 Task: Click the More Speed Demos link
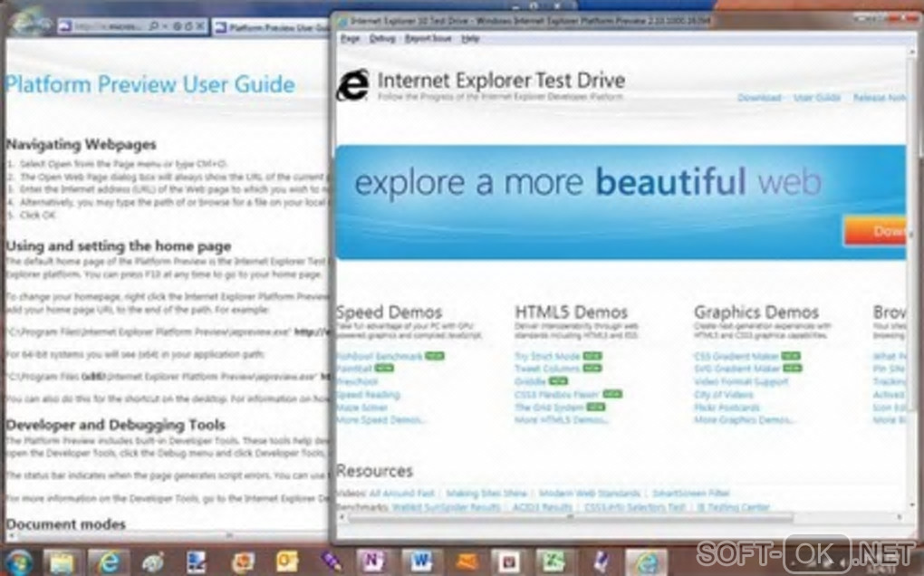coord(380,420)
